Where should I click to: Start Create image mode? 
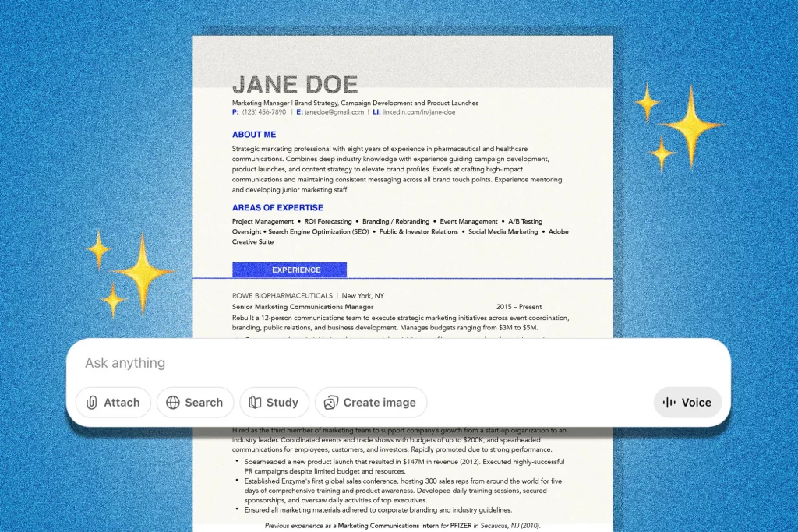click(371, 402)
